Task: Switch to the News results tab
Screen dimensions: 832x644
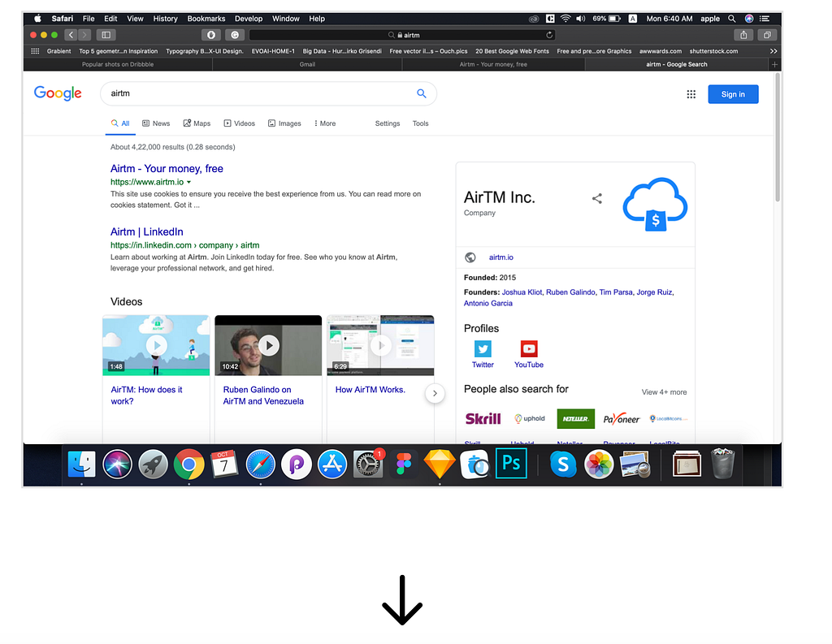Action: 156,123
